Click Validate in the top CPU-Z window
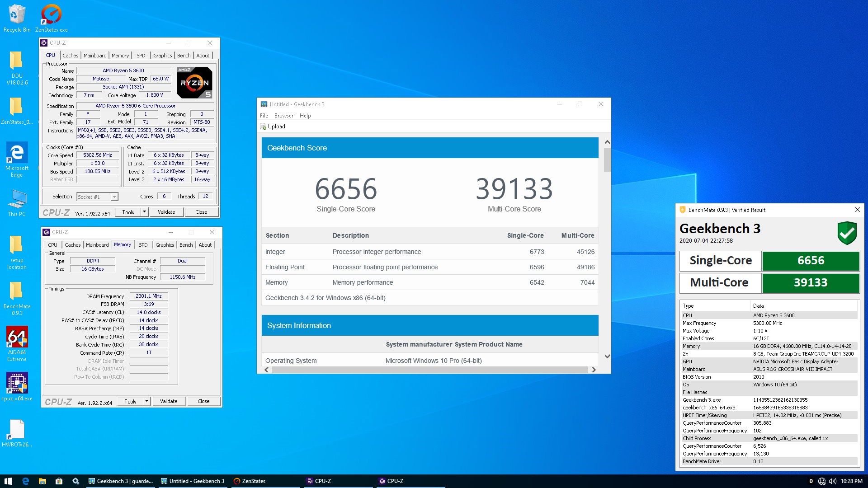 [166, 212]
